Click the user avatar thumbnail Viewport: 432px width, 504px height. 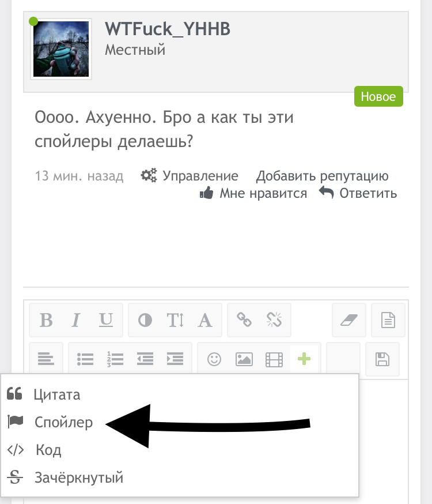coord(61,49)
